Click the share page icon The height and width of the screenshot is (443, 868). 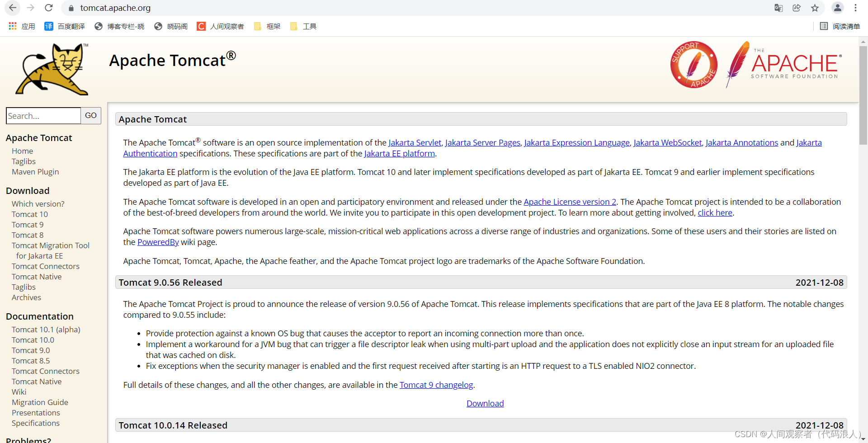797,8
